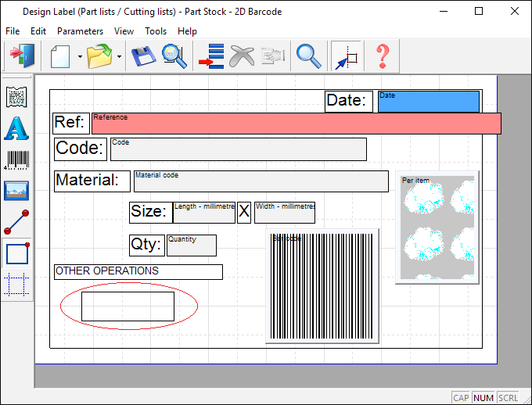532x405 pixels.
Task: Select the text tool letter A
Action: point(16,128)
